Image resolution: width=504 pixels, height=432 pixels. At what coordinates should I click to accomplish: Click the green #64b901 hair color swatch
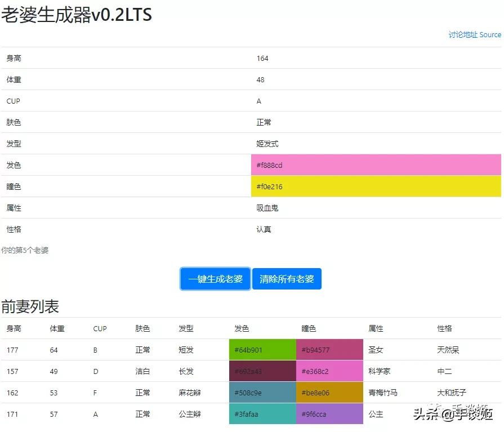coord(261,349)
